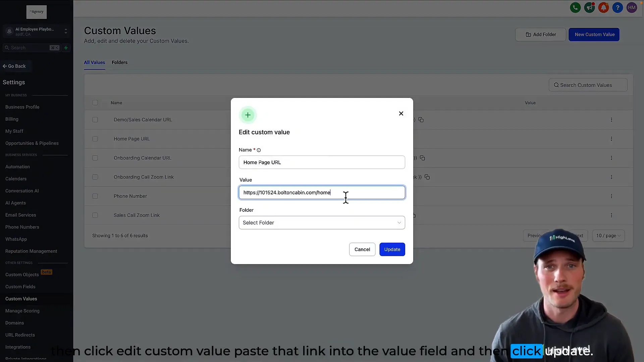The height and width of the screenshot is (362, 644).
Task: Check the Sales Call Zoom Link checkbox
Action: 95,215
